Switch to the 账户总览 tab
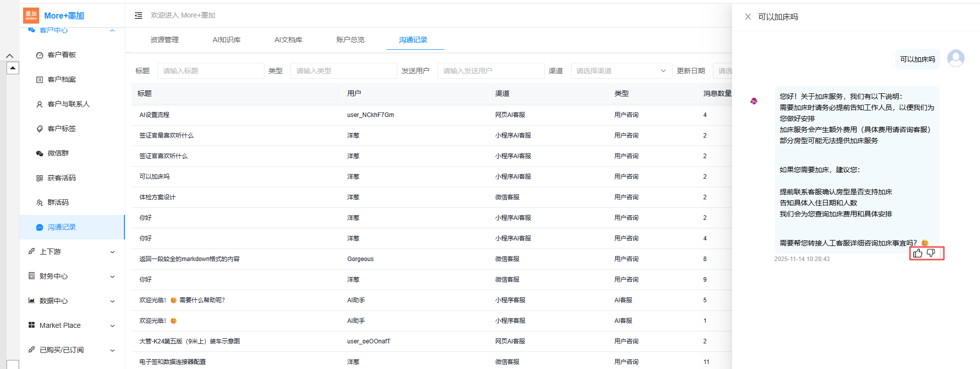The image size is (980, 369). (x=350, y=40)
